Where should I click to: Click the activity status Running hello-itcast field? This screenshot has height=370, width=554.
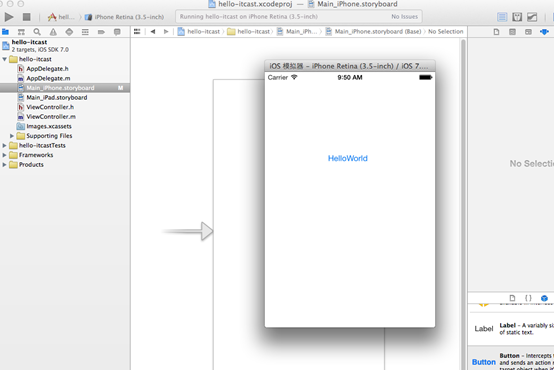click(299, 17)
